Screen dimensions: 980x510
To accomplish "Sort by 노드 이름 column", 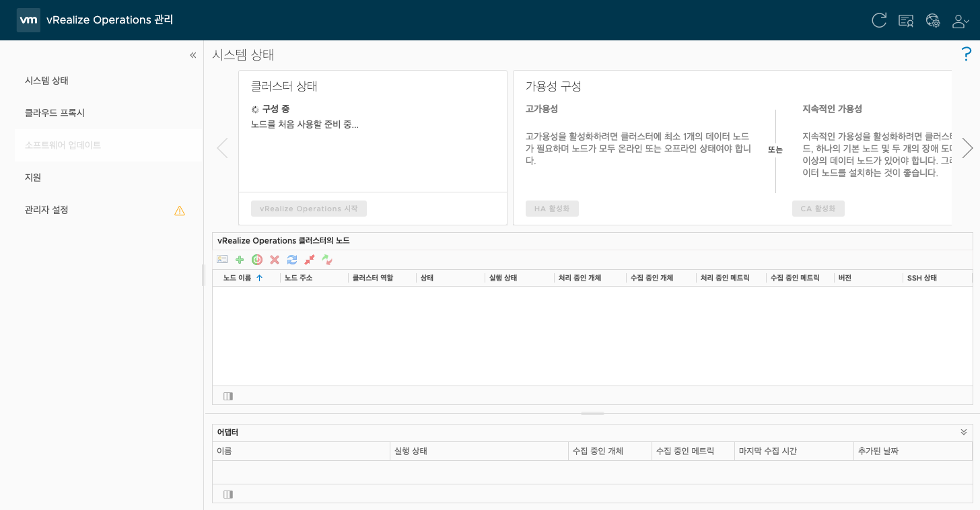I will [x=246, y=278].
